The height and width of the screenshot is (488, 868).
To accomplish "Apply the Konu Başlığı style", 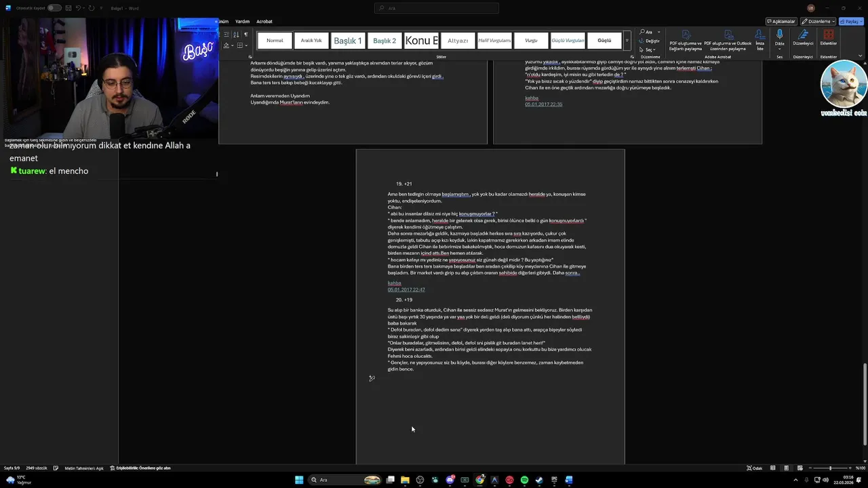I will click(421, 41).
